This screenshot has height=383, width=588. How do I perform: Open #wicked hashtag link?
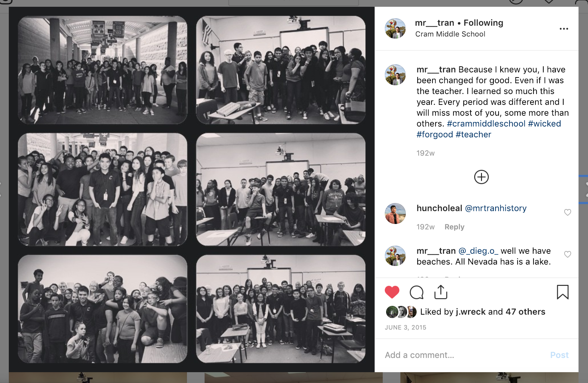click(544, 124)
